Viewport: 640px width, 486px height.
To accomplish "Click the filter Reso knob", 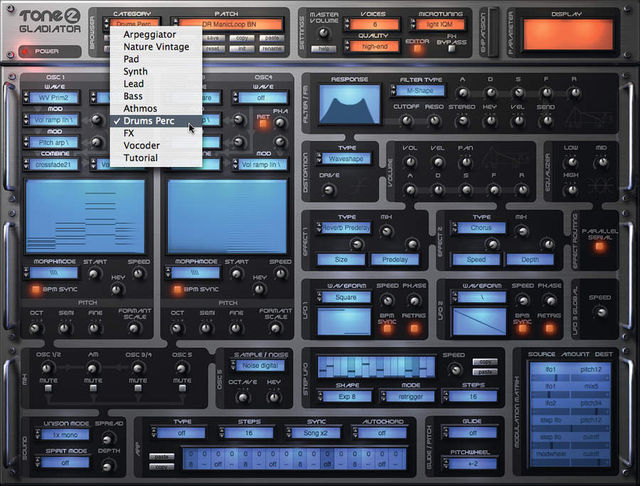I will pyautogui.click(x=434, y=120).
